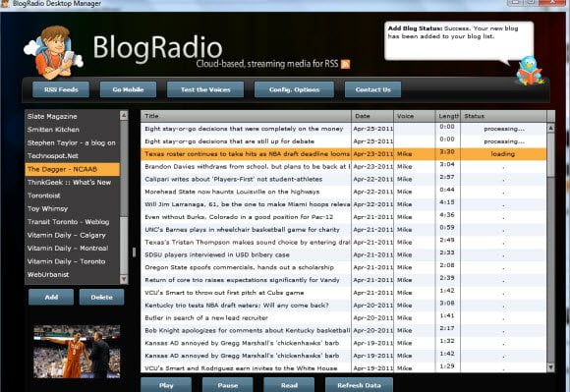Open the Go Mobile section

pyautogui.click(x=129, y=89)
